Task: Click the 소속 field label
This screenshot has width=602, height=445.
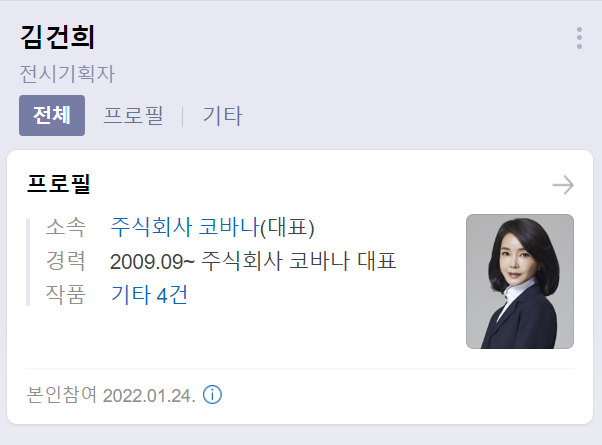Action: pos(65,227)
